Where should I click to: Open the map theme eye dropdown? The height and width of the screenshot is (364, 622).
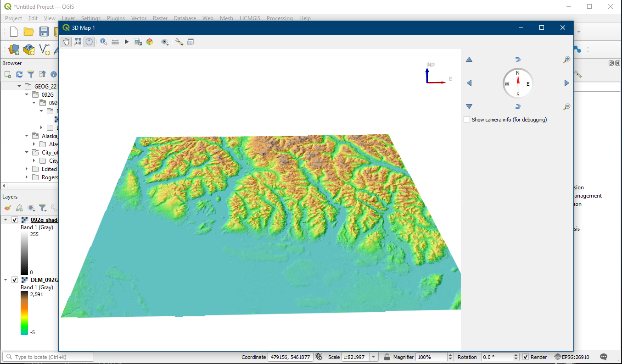165,42
